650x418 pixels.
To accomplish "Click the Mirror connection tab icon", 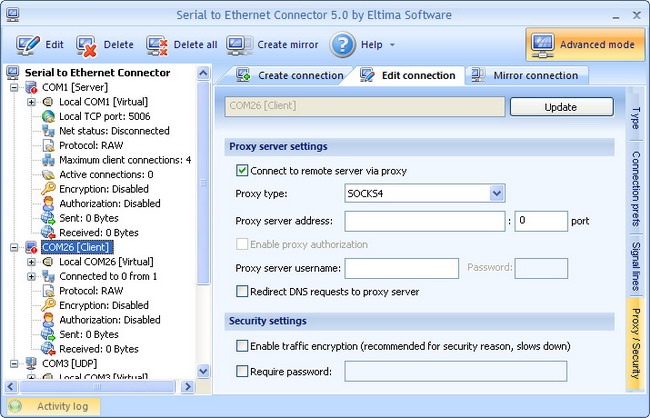I will [x=478, y=75].
